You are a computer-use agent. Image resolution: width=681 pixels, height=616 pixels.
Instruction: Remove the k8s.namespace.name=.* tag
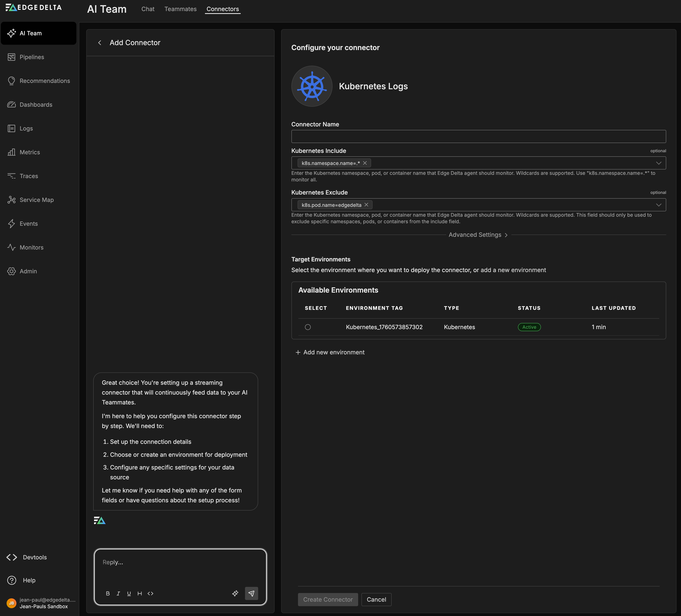coord(365,163)
